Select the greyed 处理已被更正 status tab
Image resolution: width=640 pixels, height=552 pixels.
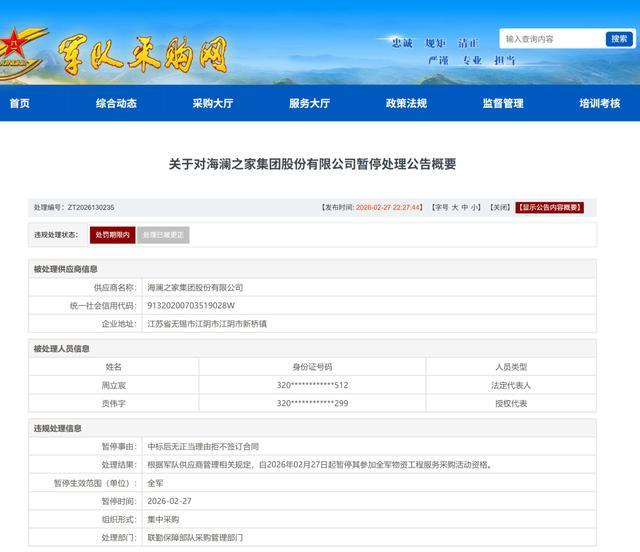(163, 235)
